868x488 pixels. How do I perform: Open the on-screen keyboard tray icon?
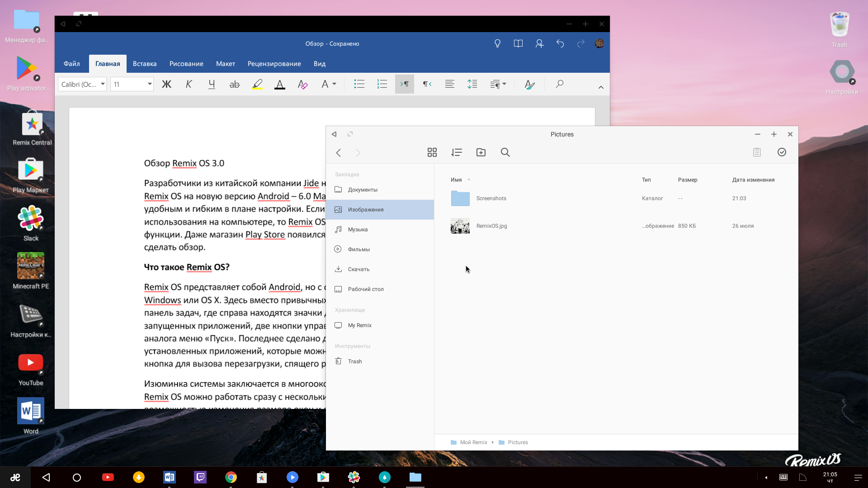pos(783,478)
